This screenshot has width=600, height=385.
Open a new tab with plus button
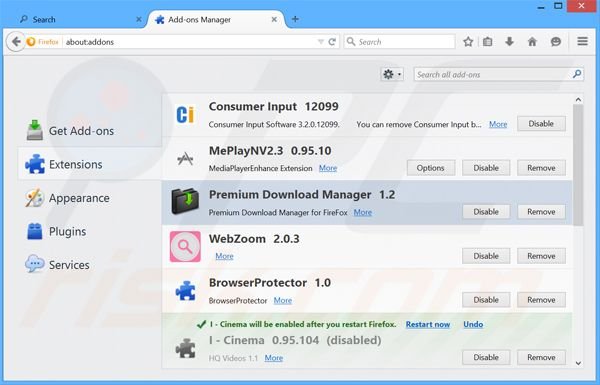pyautogui.click(x=295, y=19)
